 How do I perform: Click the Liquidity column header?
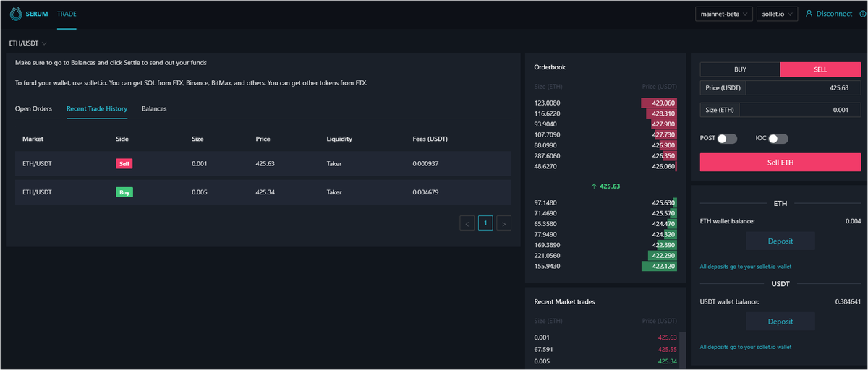(339, 138)
